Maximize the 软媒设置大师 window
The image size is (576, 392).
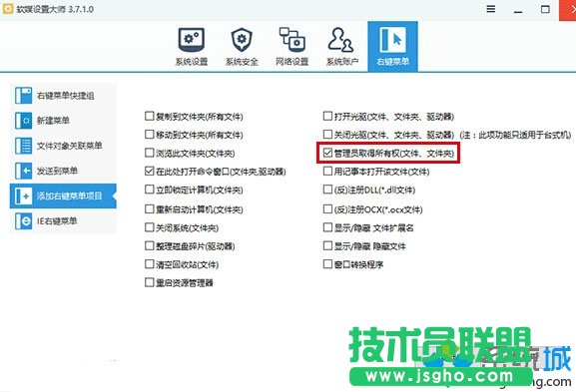point(545,9)
